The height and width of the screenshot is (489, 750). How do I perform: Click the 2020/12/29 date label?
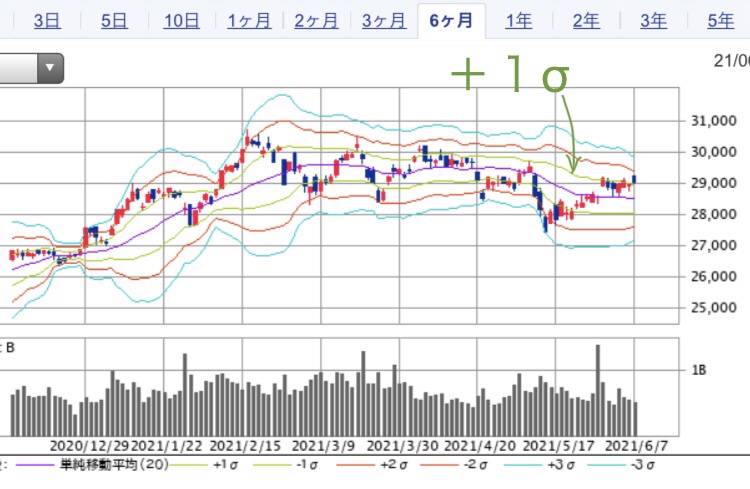(x=89, y=446)
